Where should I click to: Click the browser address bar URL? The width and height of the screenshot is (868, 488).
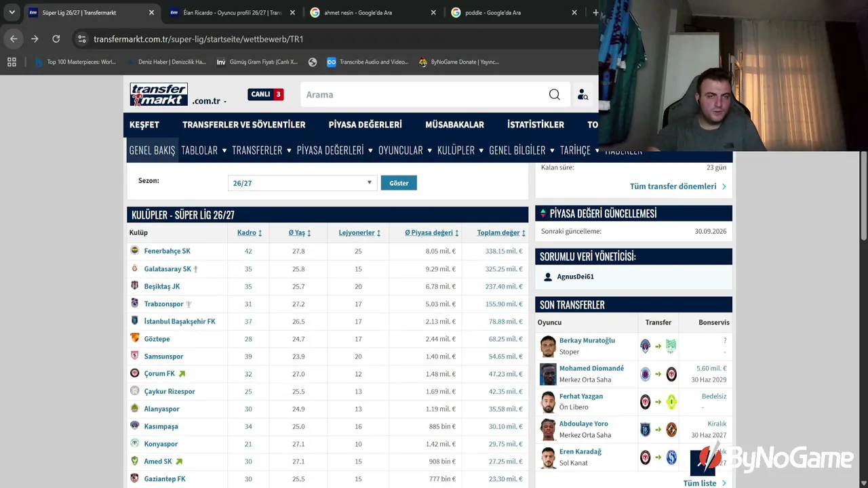(199, 39)
